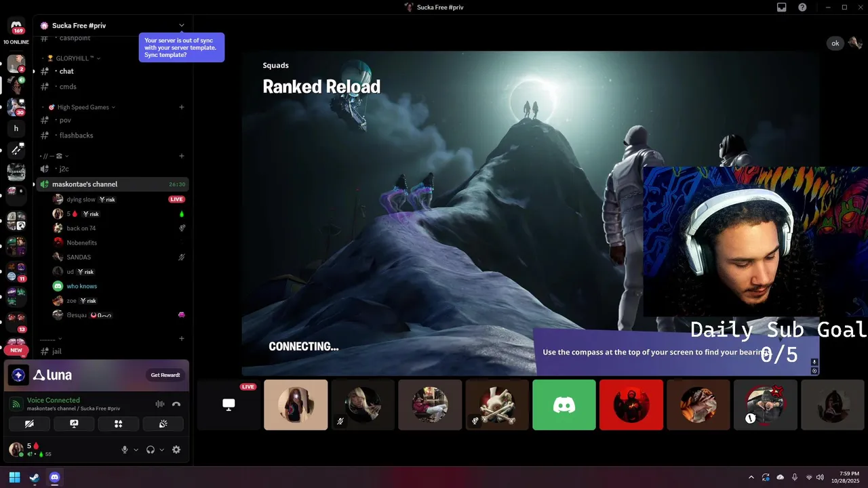Click the ok button top right
The height and width of the screenshot is (488, 868).
click(835, 43)
